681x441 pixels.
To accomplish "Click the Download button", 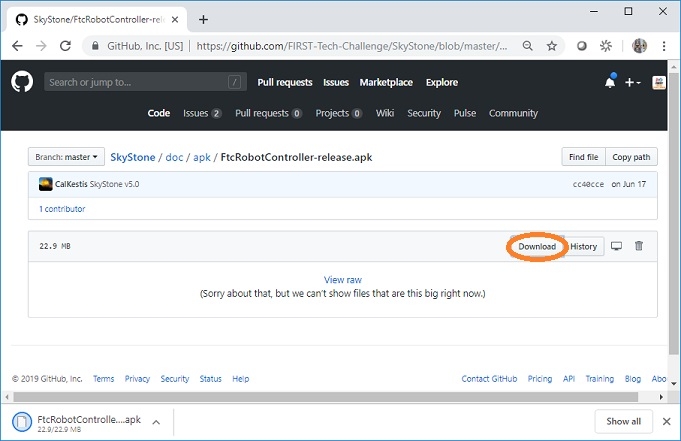I will pos(537,247).
